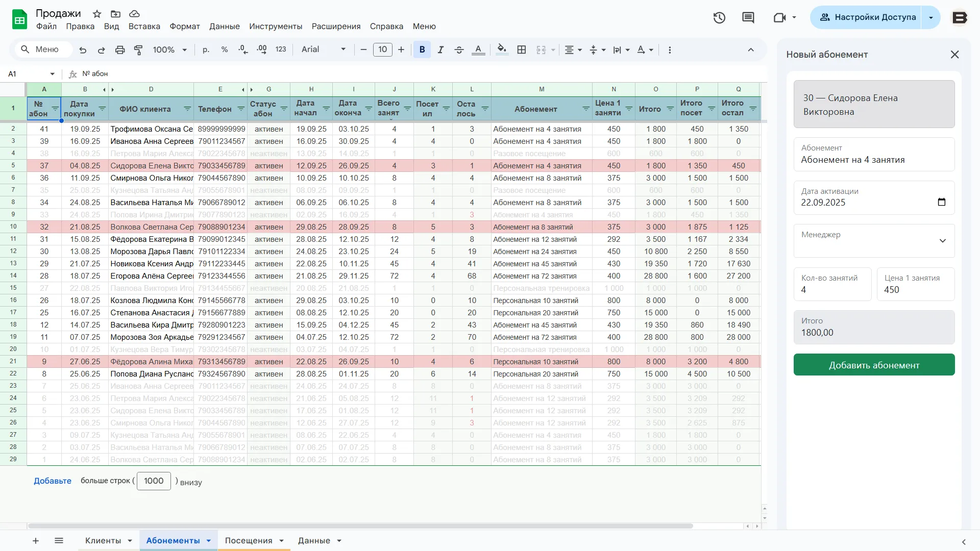Image resolution: width=980 pixels, height=551 pixels.
Task: Click the redo icon in toolbar
Action: coord(101,49)
